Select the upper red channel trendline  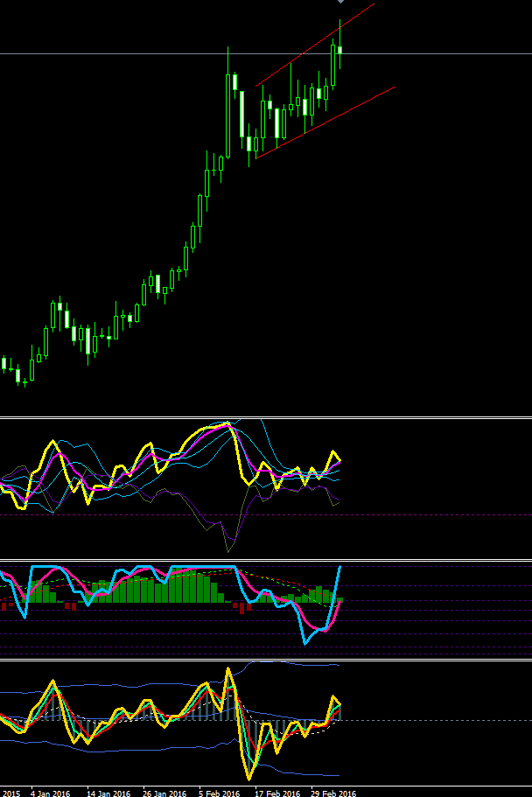point(315,45)
